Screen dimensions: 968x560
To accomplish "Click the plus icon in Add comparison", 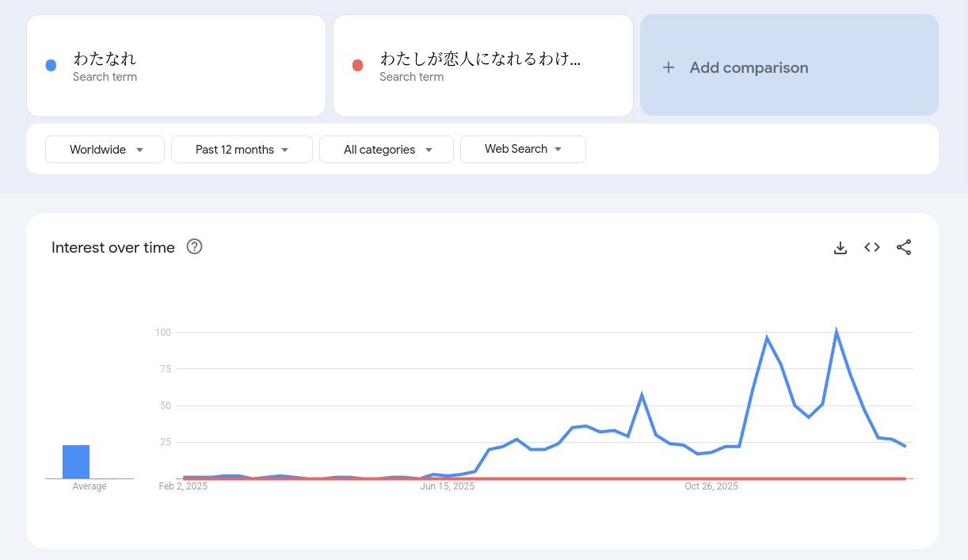I will 669,67.
